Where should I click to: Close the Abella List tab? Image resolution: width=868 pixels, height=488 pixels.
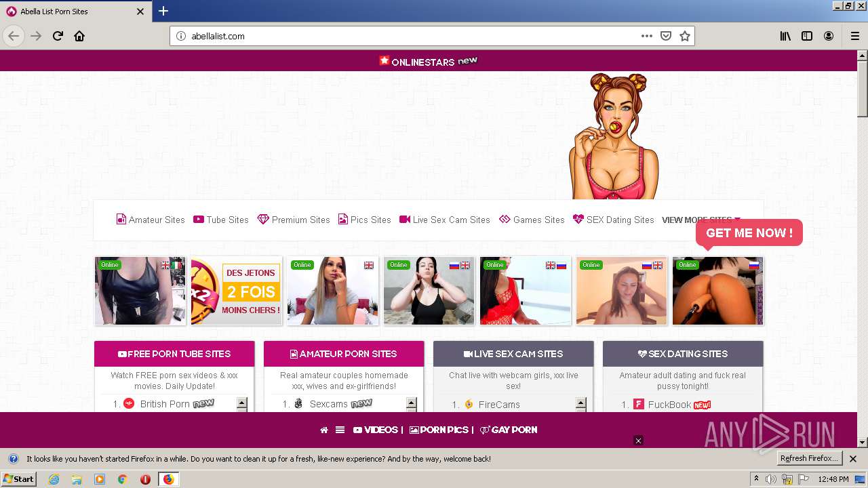point(140,12)
